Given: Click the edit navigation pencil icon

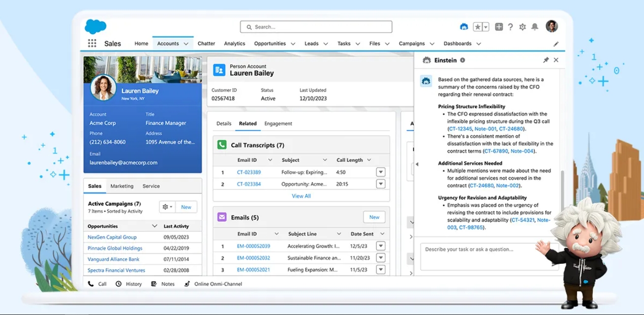Looking at the screenshot, I should pyautogui.click(x=556, y=44).
